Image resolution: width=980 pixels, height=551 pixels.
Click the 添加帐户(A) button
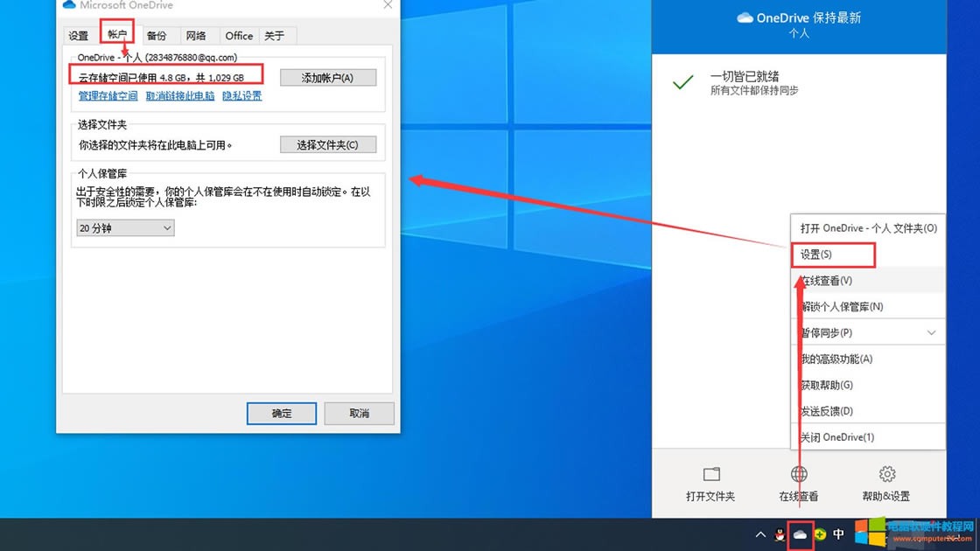tap(328, 78)
